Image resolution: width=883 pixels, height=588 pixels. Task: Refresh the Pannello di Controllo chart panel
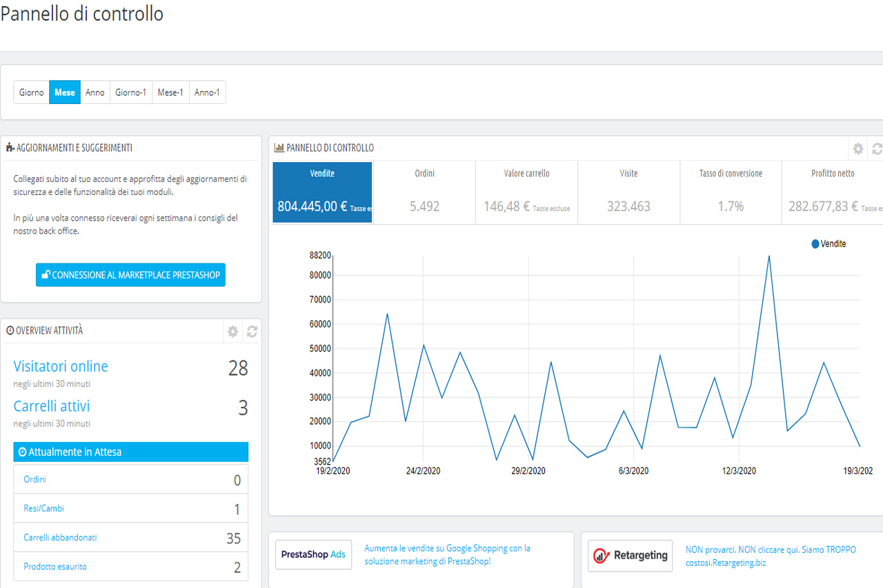click(877, 149)
